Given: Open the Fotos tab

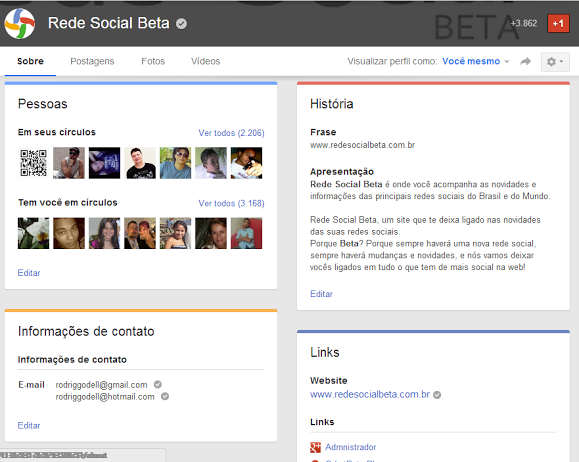Looking at the screenshot, I should click(153, 61).
